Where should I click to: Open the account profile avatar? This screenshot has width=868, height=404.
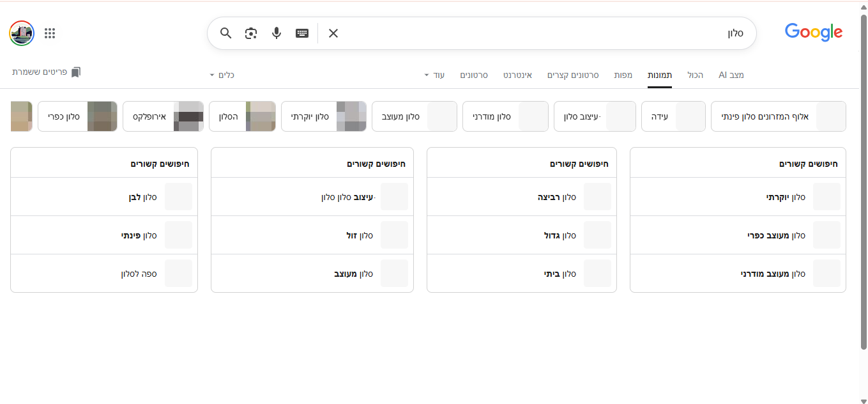click(21, 33)
